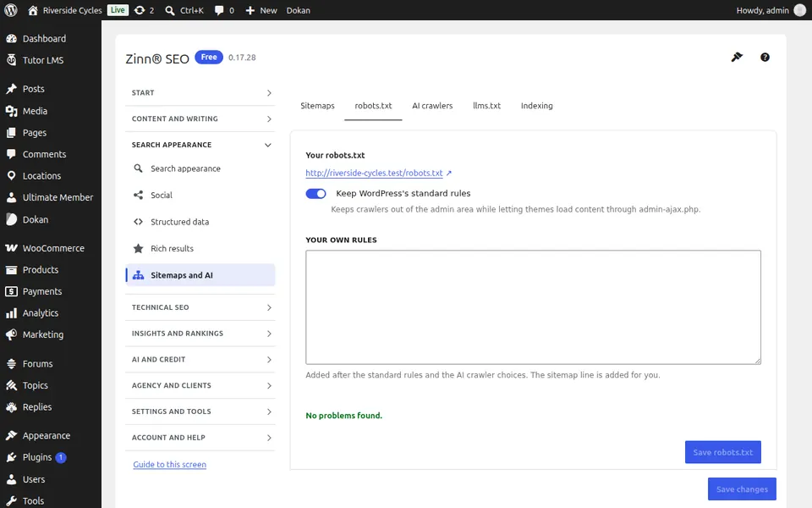The width and height of the screenshot is (812, 508).
Task: Open the Dashboard menu icon
Action: point(11,38)
